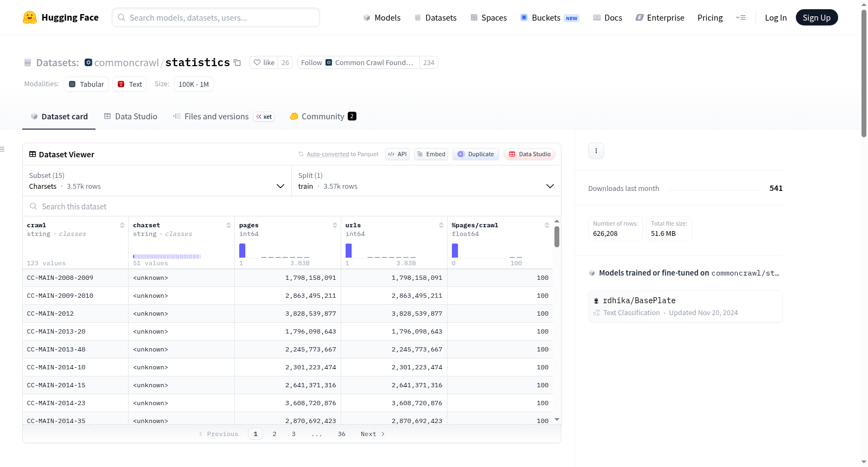Click the commoncrawl organization avatar icon
The image size is (868, 467).
pyautogui.click(x=88, y=62)
